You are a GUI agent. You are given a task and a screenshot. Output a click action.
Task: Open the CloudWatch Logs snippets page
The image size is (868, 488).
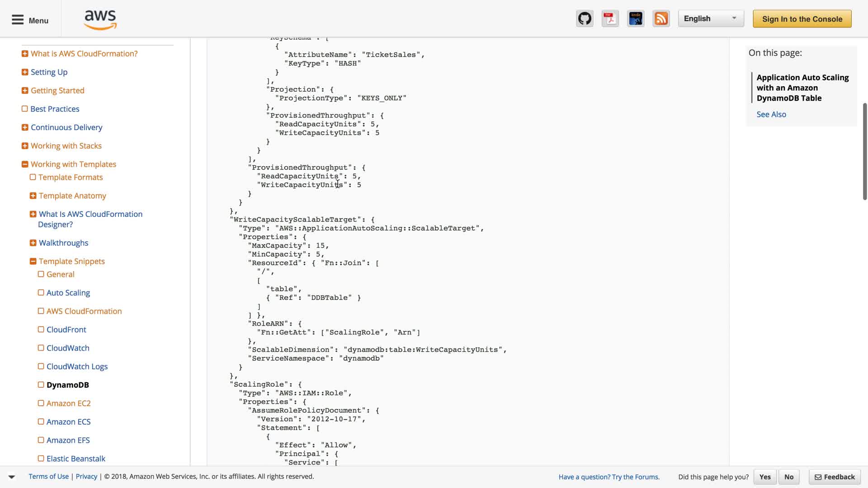[77, 366]
